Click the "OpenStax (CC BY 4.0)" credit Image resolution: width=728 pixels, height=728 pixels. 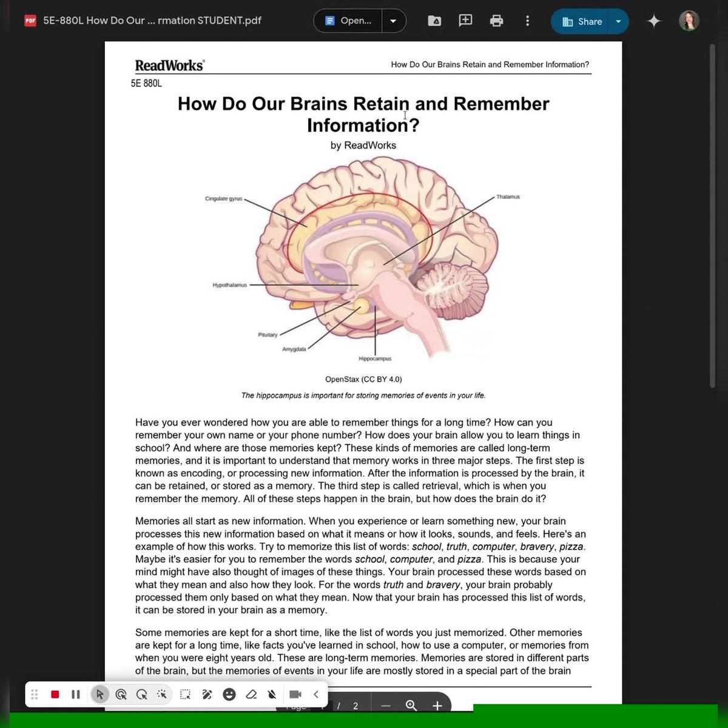click(x=363, y=379)
